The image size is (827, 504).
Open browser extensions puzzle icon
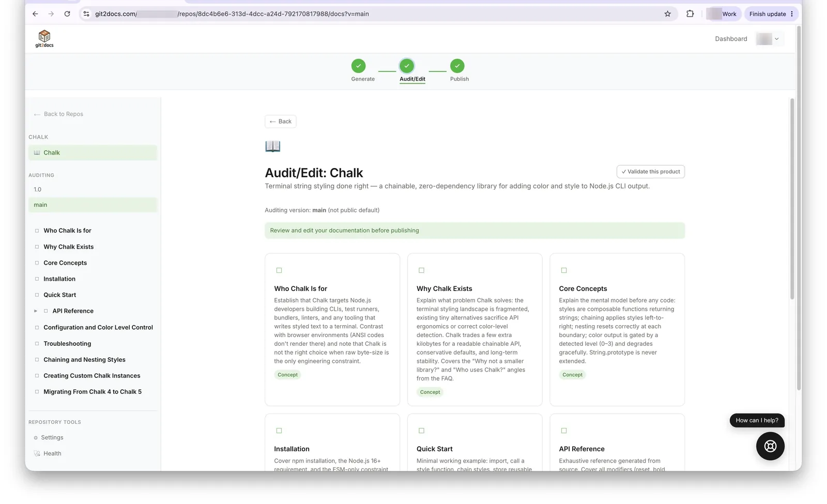pyautogui.click(x=690, y=14)
